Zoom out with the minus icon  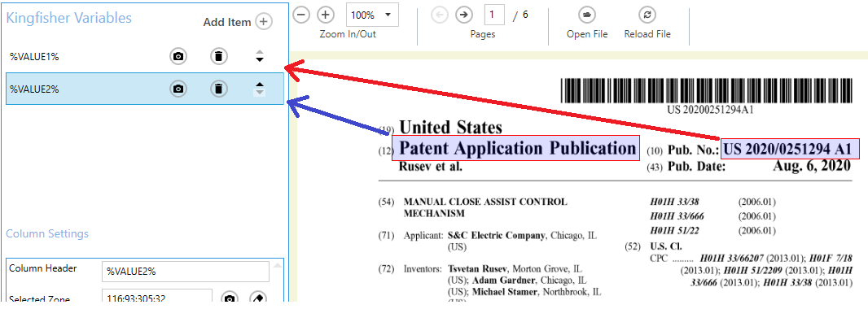[x=301, y=15]
